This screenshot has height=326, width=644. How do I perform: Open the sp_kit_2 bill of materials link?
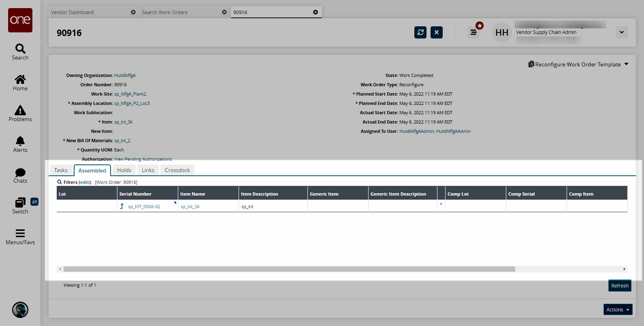coord(122,141)
